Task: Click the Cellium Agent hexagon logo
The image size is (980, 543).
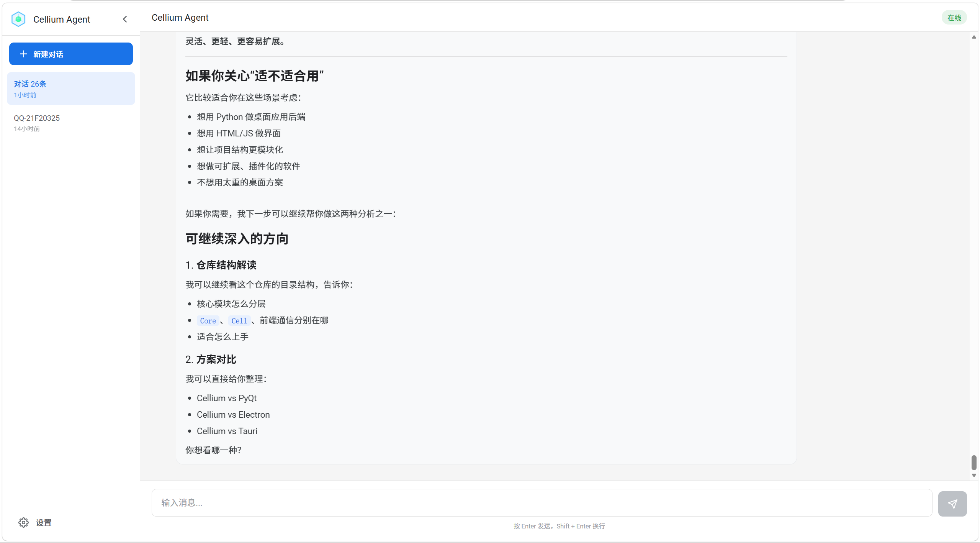Action: click(18, 19)
